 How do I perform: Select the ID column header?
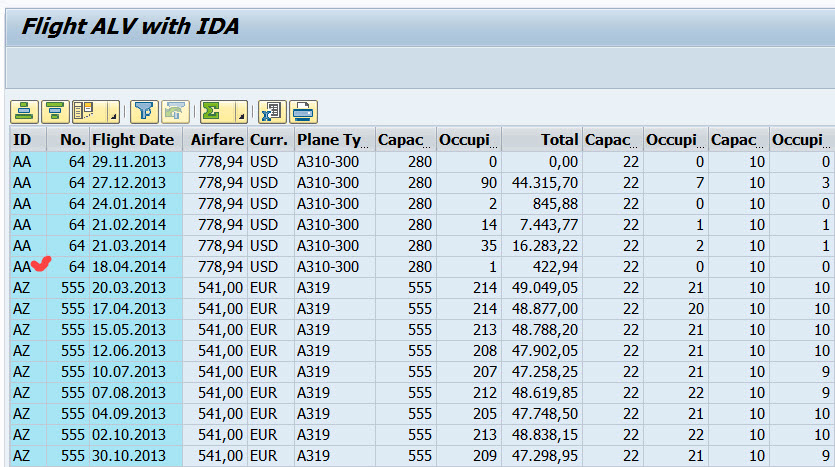click(22, 140)
